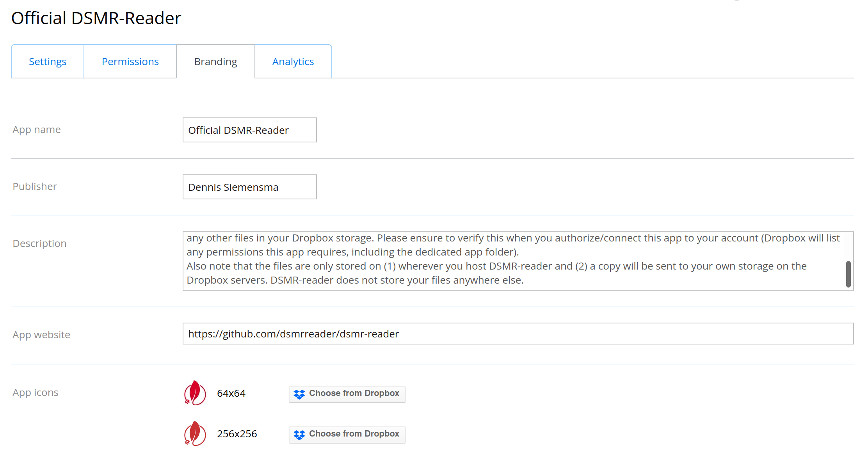Click the GitHub URL text in App website
Viewport: 868px width, 458px height.
coord(293,334)
